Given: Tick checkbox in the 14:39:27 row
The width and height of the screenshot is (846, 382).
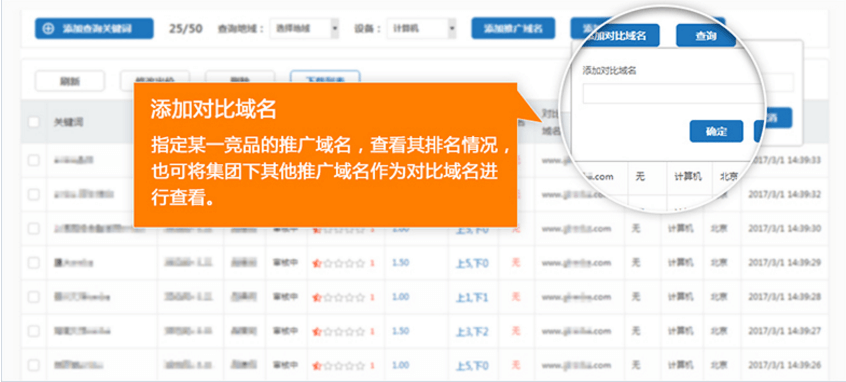Looking at the screenshot, I should click(34, 331).
